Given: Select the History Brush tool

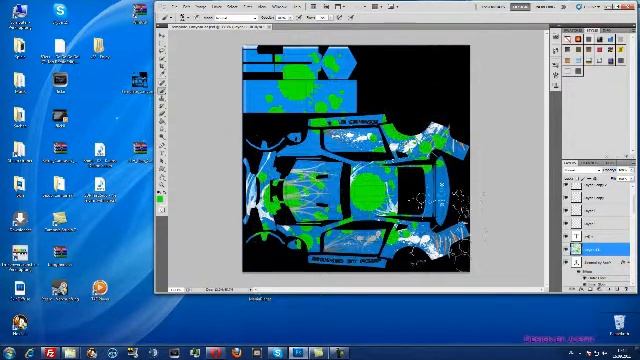Looking at the screenshot, I should (162, 106).
